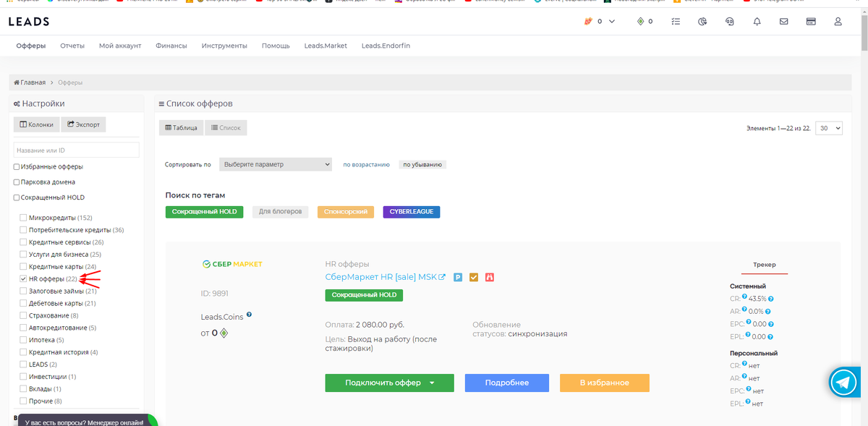Switch to the Таблица view

(x=182, y=127)
